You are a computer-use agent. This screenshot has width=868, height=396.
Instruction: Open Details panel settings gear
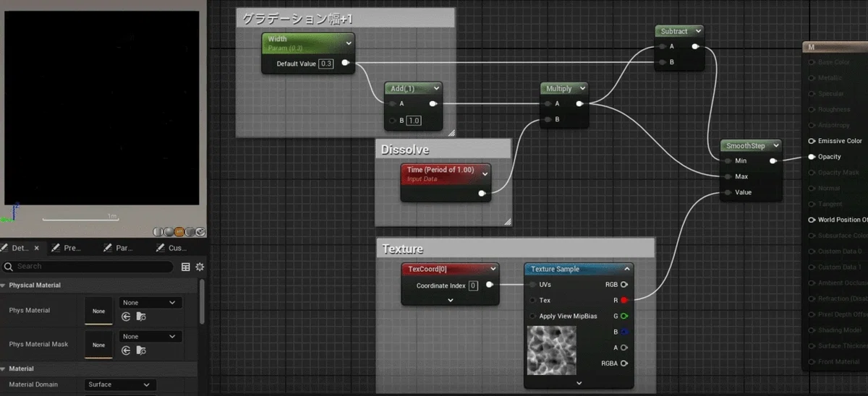coord(200,267)
